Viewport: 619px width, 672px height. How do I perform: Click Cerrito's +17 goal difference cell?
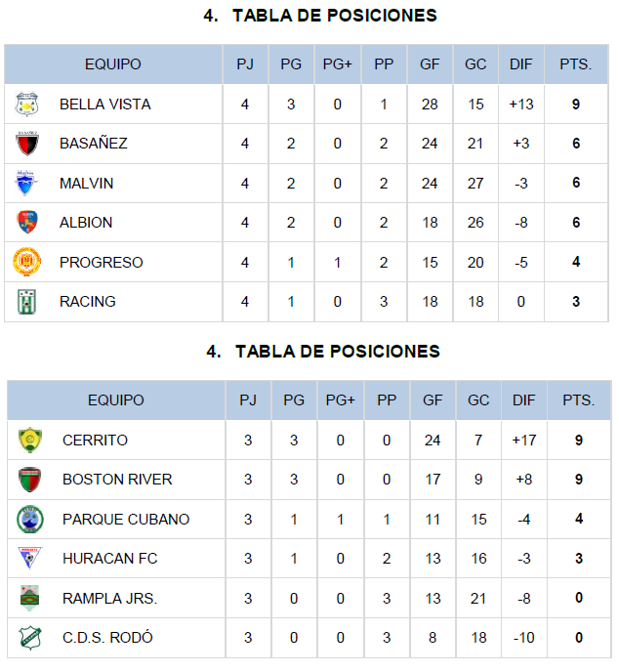click(524, 441)
